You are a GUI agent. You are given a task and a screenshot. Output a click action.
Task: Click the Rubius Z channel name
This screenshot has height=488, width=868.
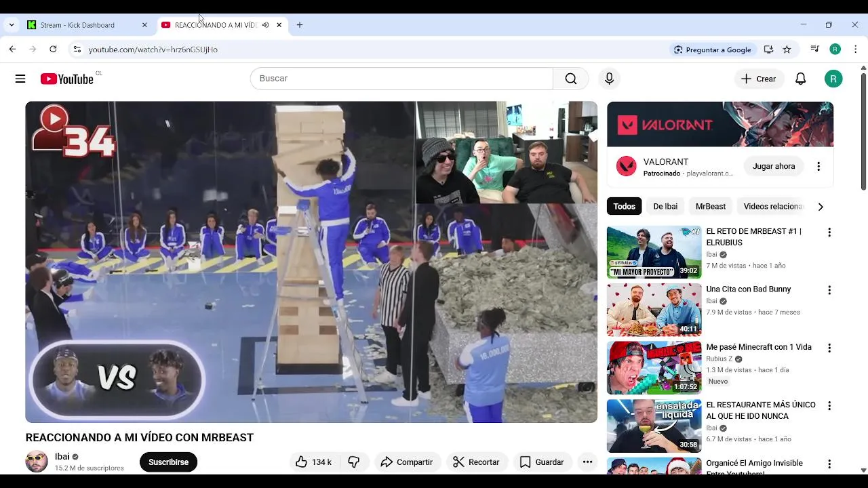pos(719,359)
